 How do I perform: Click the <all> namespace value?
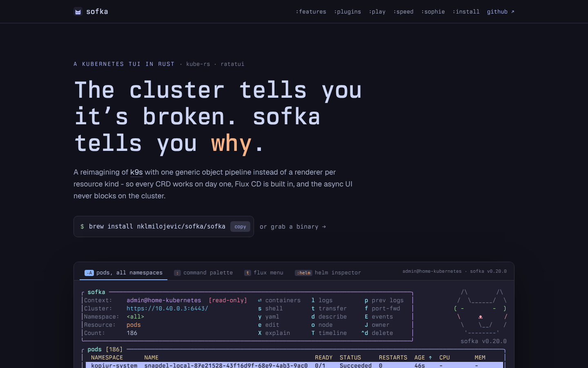pos(135,316)
